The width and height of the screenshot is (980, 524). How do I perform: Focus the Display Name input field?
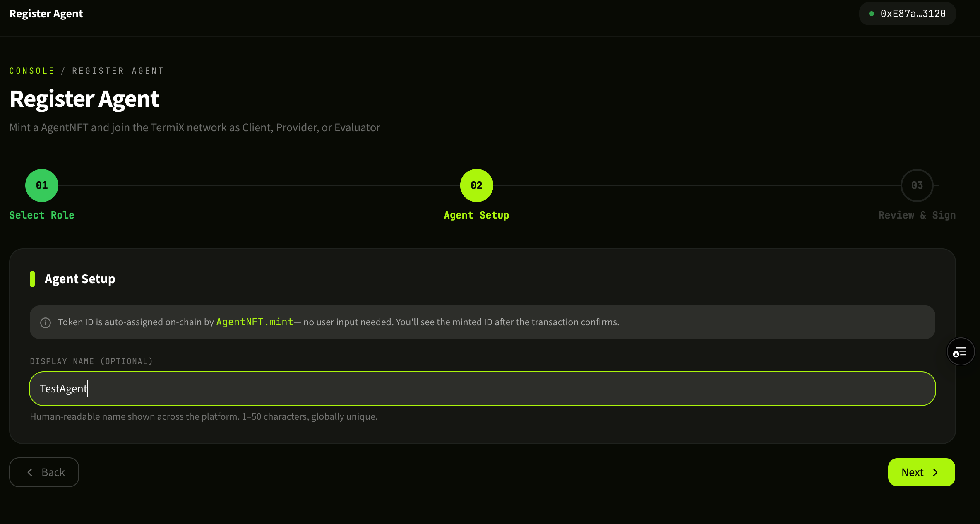[482, 389]
